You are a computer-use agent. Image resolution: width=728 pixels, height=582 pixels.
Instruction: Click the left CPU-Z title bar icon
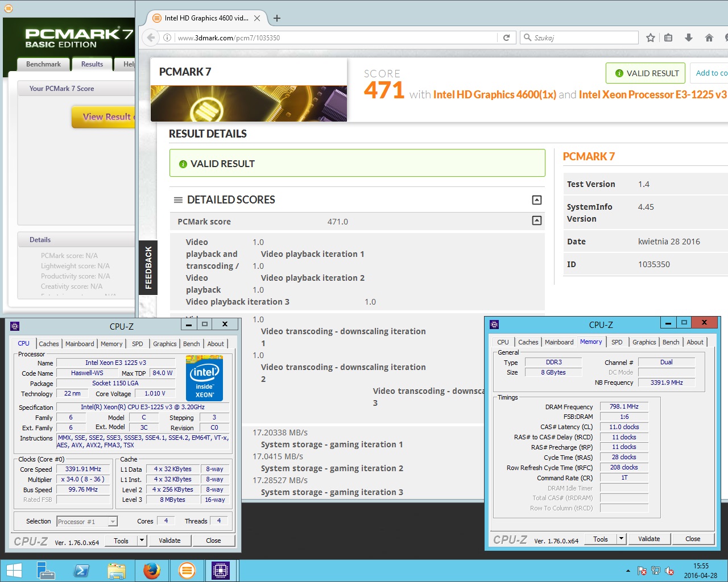15,326
